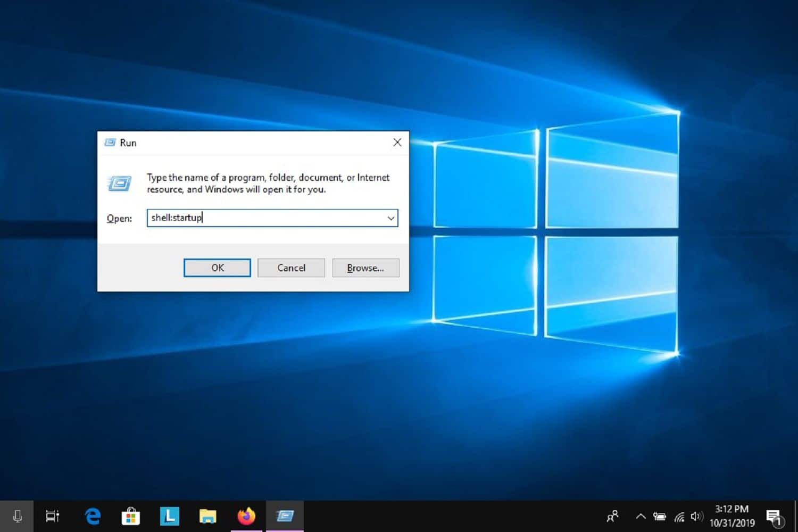Launch Firefox from the taskbar

pyautogui.click(x=246, y=516)
